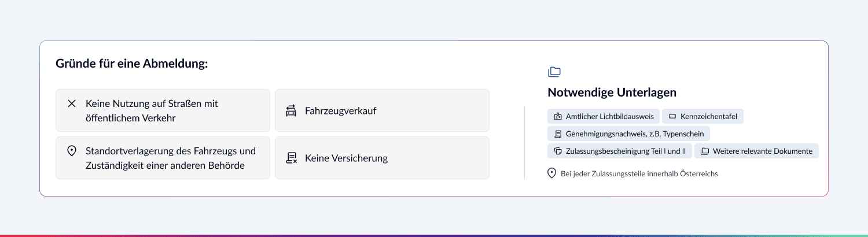Click the Zulassungsbescheinigung Teil I und II label
Image resolution: width=868 pixels, height=237 pixels.
[x=626, y=151]
